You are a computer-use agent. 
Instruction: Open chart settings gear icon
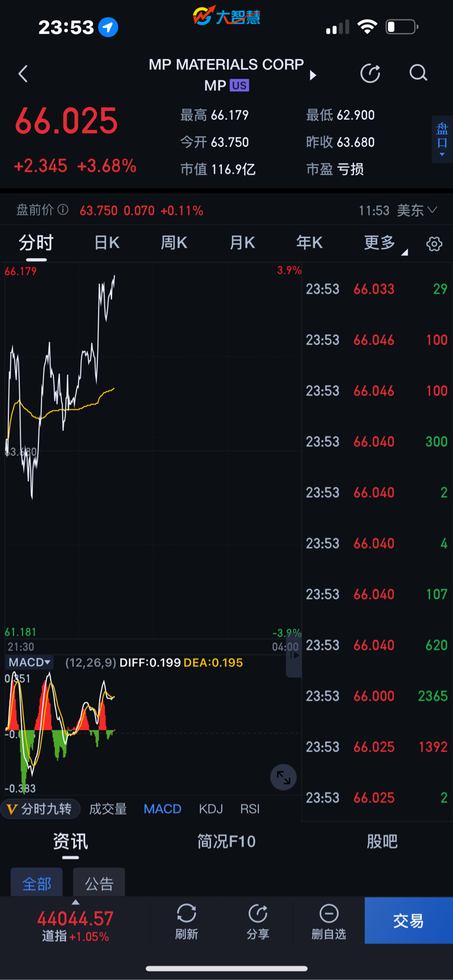pos(434,244)
